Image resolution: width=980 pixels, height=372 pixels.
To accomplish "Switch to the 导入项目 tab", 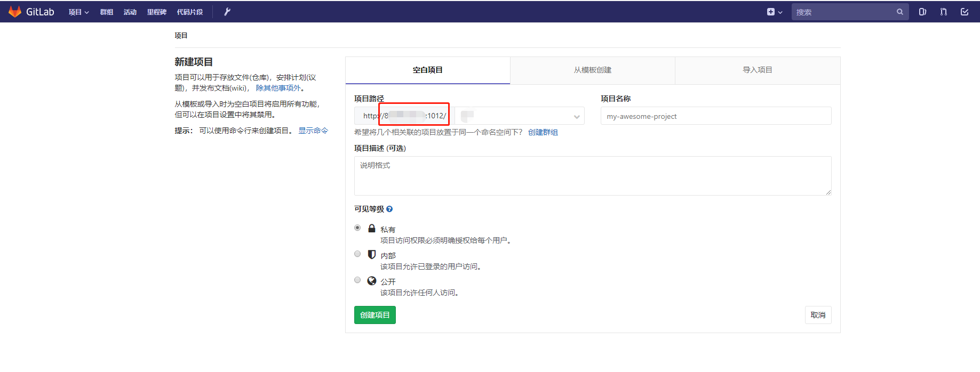I will pyautogui.click(x=758, y=70).
